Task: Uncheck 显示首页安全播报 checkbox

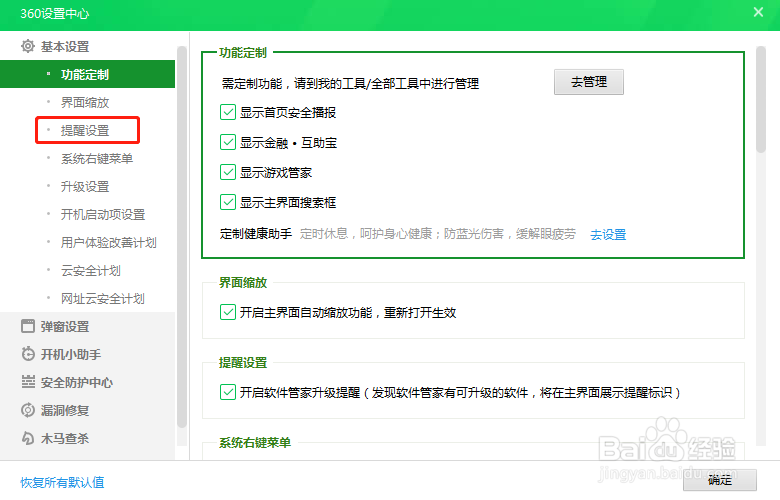Action: pos(228,112)
